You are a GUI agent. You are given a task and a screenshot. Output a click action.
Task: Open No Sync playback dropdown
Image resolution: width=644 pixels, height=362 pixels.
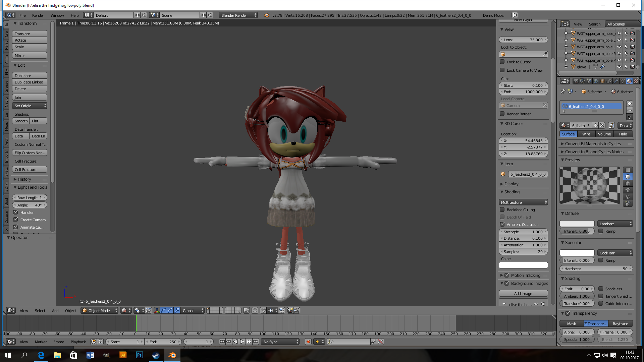click(x=280, y=342)
